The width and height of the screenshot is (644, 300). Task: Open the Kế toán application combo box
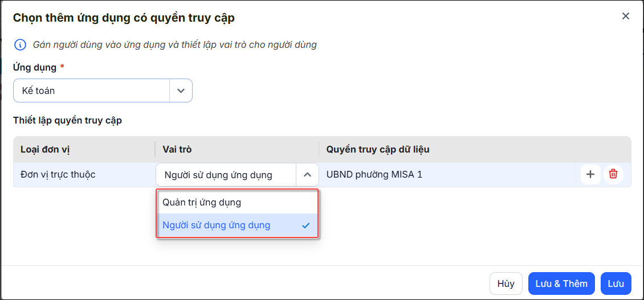click(x=103, y=91)
